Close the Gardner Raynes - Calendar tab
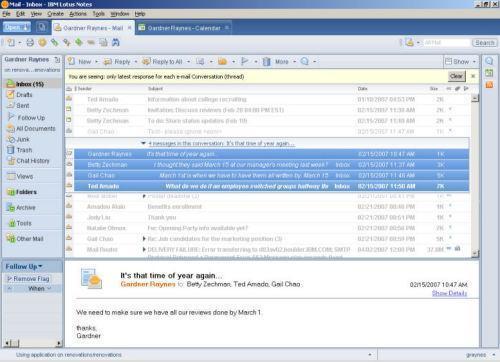 [227, 28]
